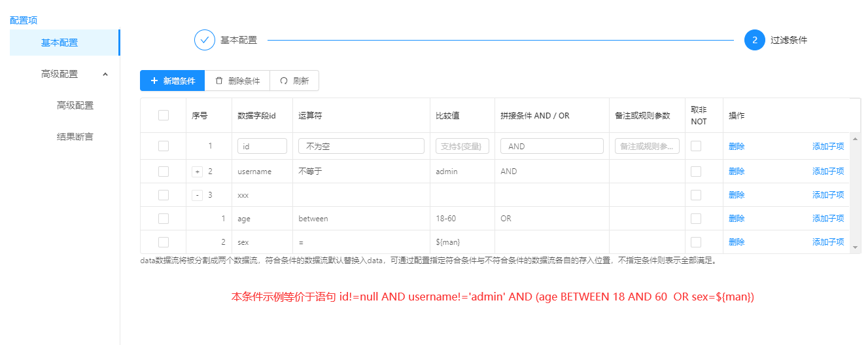
Task: Expand the username row with plus icon
Action: pyautogui.click(x=197, y=172)
